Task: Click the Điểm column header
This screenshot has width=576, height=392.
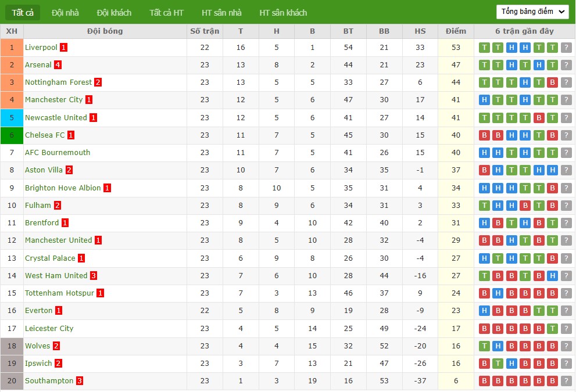Action: 456,31
